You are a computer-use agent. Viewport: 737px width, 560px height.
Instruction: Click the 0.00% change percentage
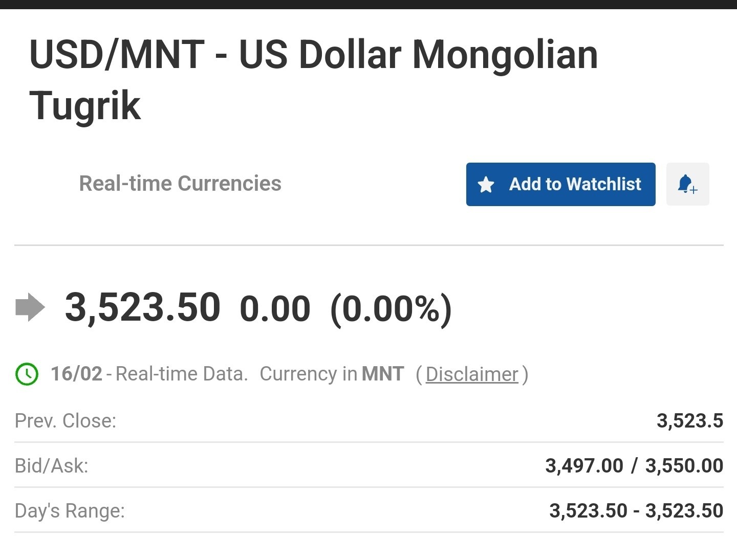[391, 309]
